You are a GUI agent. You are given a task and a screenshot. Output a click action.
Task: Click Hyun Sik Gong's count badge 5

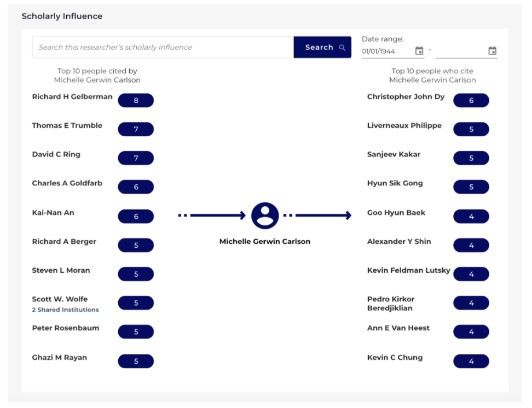click(471, 187)
